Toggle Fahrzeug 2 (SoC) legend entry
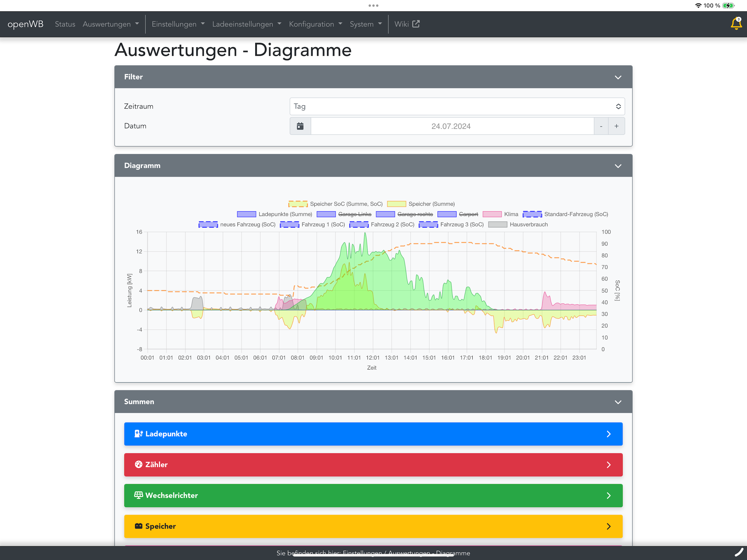Screen dimensions: 747x560 pos(382,224)
